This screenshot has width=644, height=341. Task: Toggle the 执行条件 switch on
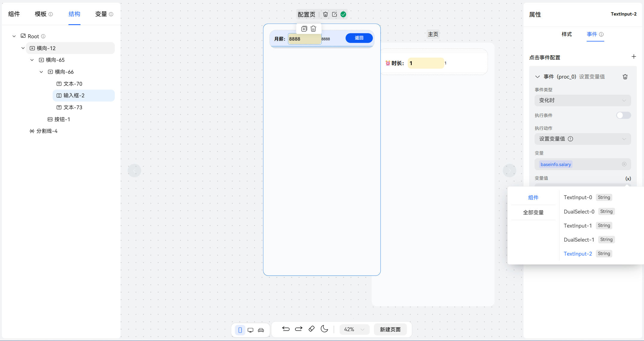click(x=624, y=115)
